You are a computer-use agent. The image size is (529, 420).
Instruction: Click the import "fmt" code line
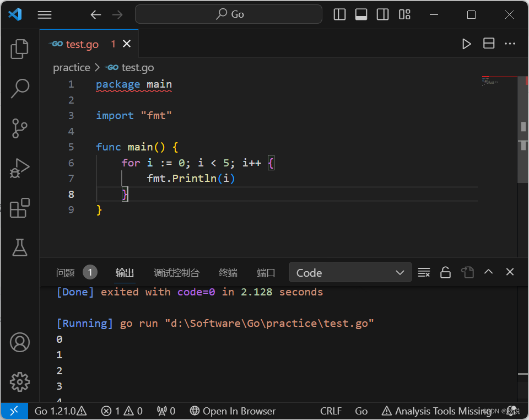(134, 116)
